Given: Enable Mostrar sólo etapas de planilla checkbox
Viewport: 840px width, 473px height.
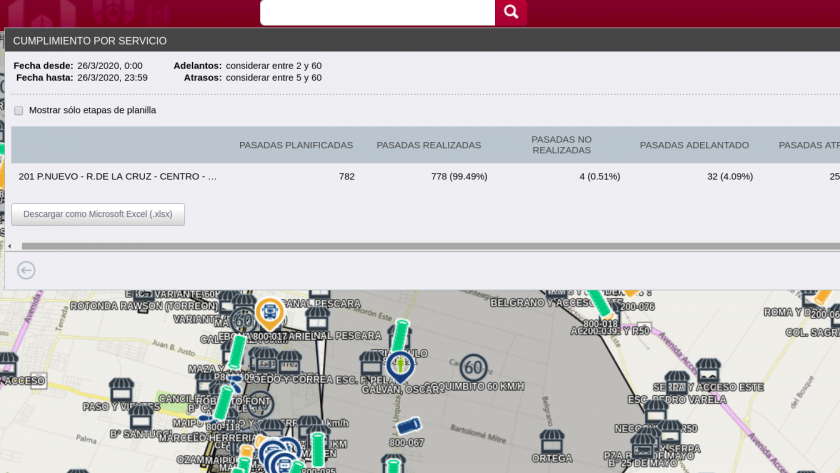Looking at the screenshot, I should (18, 110).
